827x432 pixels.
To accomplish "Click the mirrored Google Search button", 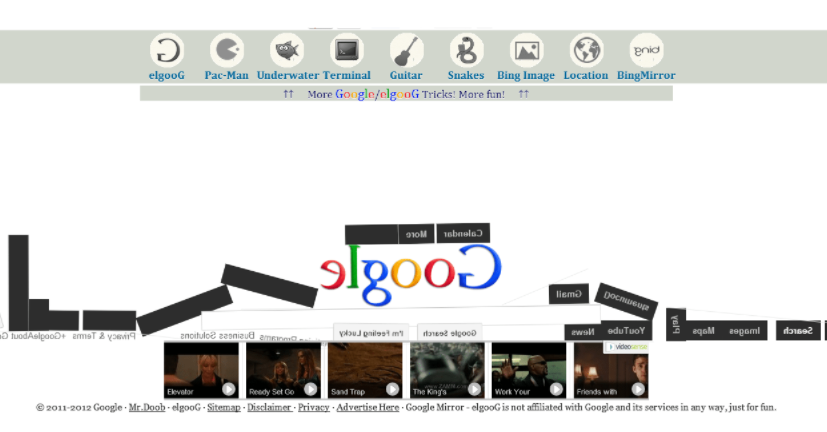I will click(449, 333).
